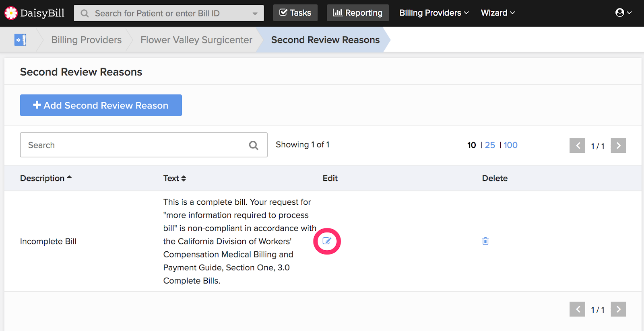Image resolution: width=644 pixels, height=331 pixels.
Task: Click the reasons Search input field
Action: (x=144, y=145)
